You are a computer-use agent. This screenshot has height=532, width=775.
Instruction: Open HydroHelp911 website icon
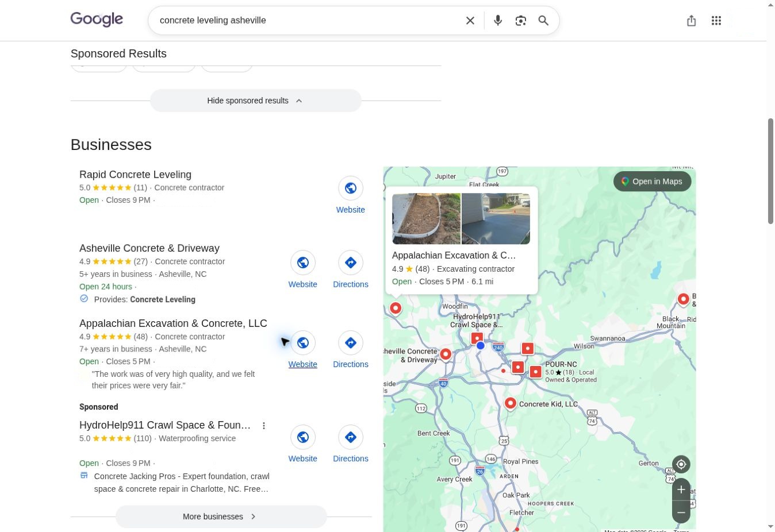click(x=303, y=437)
